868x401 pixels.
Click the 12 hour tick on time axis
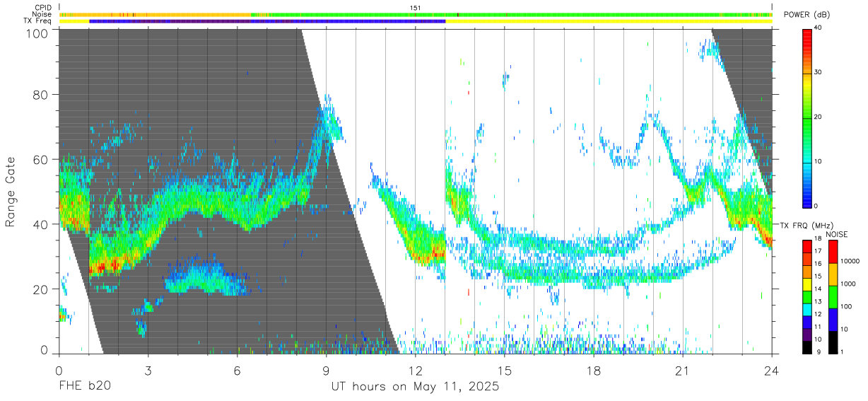(416, 370)
